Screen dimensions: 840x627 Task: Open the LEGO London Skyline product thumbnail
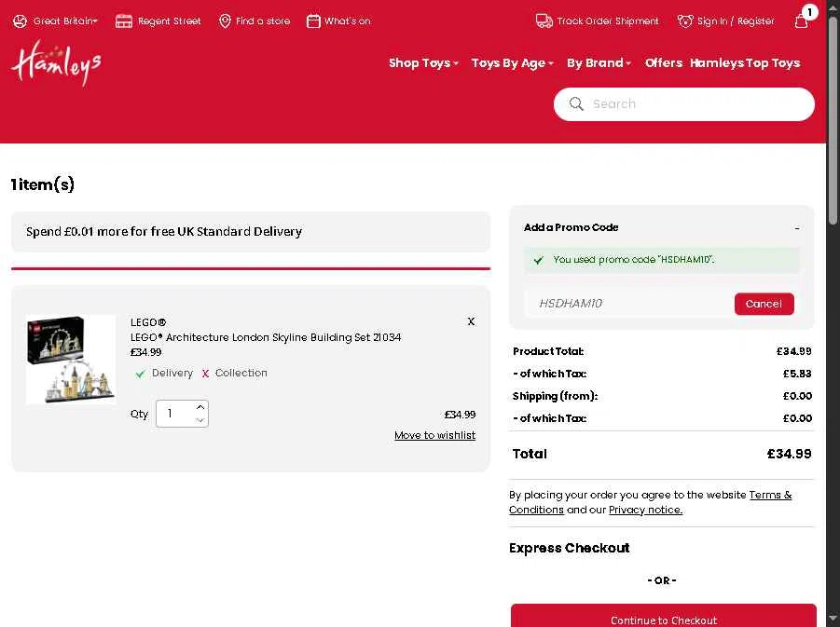(71, 359)
